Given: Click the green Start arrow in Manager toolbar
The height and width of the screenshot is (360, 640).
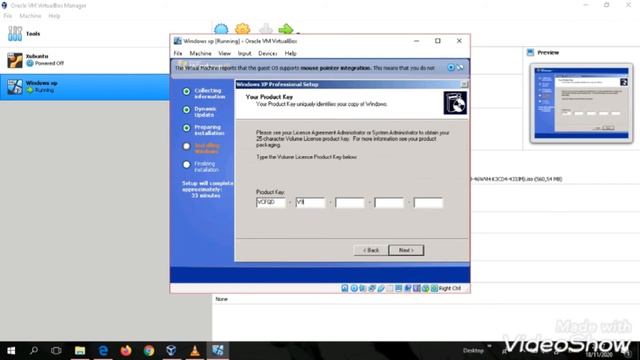Looking at the screenshot, I should [286, 29].
